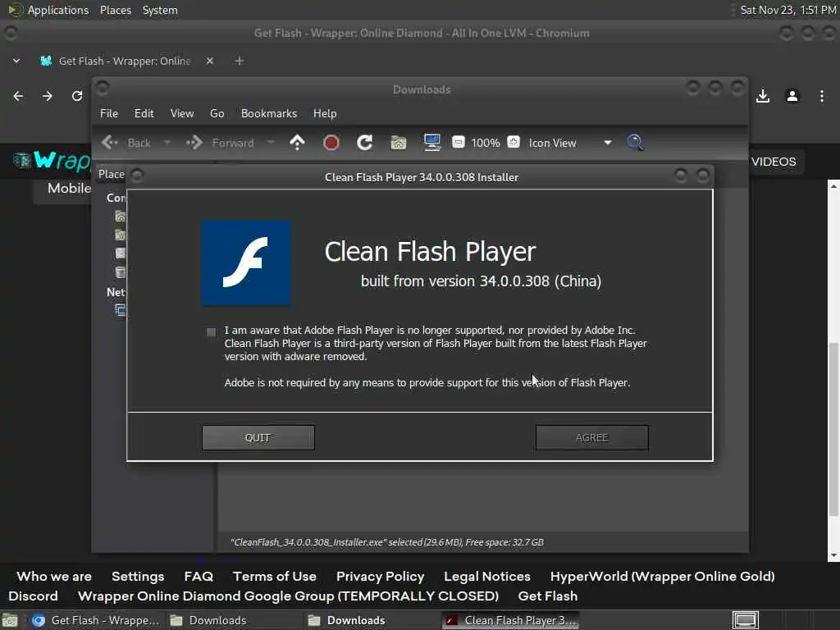Click the 100% zoom level label
This screenshot has height=630, width=840.
(x=486, y=143)
